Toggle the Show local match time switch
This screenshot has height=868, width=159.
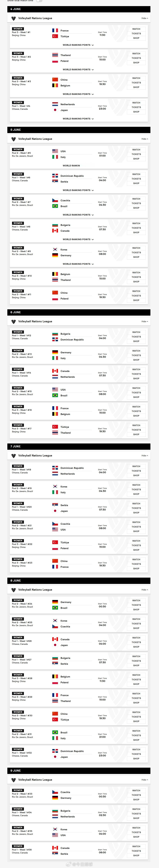click(x=39, y=1)
